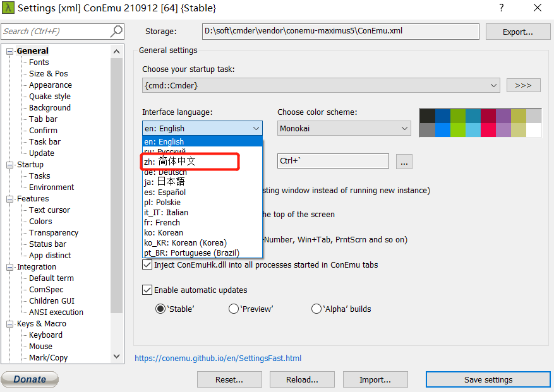The height and width of the screenshot is (392, 554).
Task: Click the purple color swatch
Action: [503, 116]
